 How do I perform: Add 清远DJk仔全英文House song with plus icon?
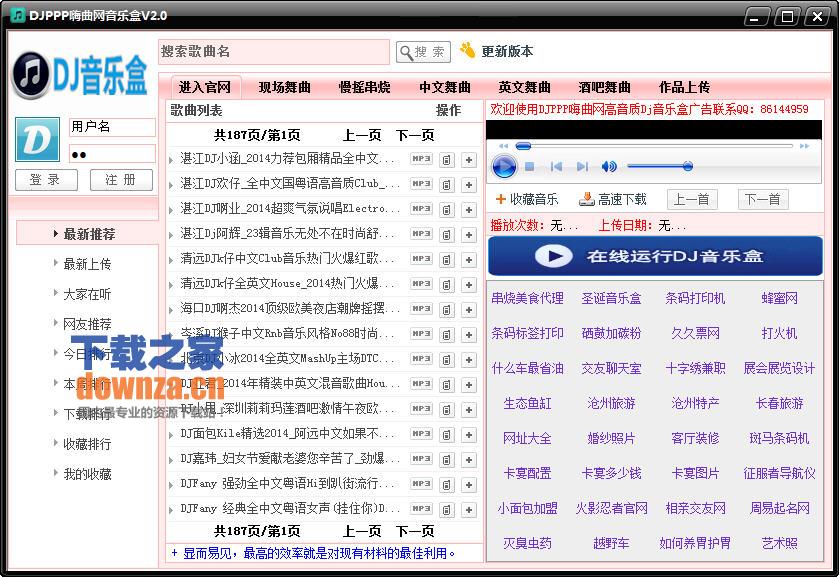point(469,284)
